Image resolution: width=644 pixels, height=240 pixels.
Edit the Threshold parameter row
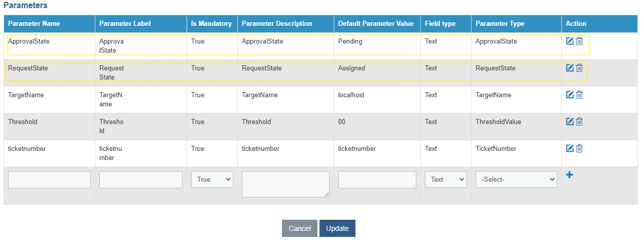coord(569,122)
